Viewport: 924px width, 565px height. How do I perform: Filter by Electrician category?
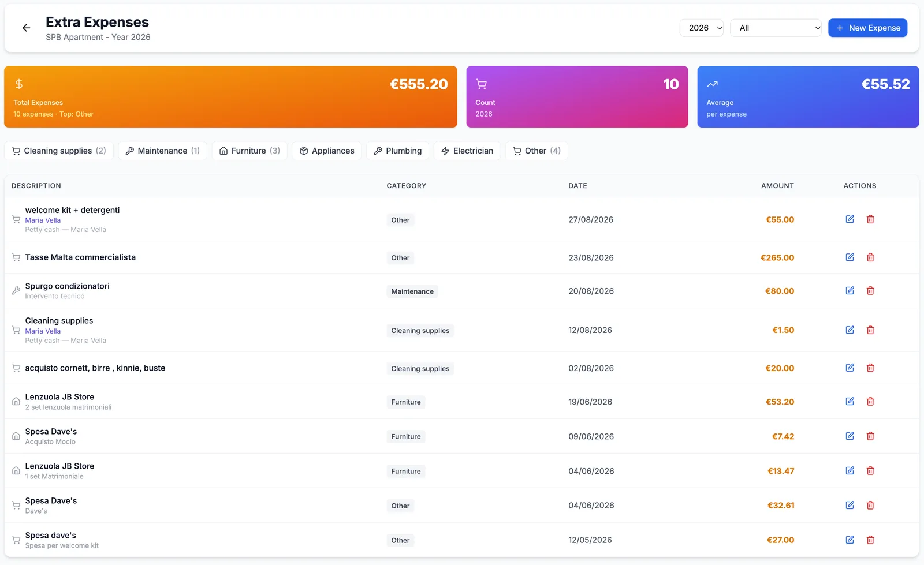pos(467,151)
